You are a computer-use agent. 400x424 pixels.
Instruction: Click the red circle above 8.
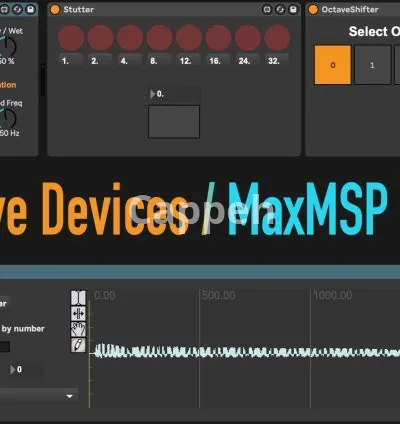coord(159,38)
